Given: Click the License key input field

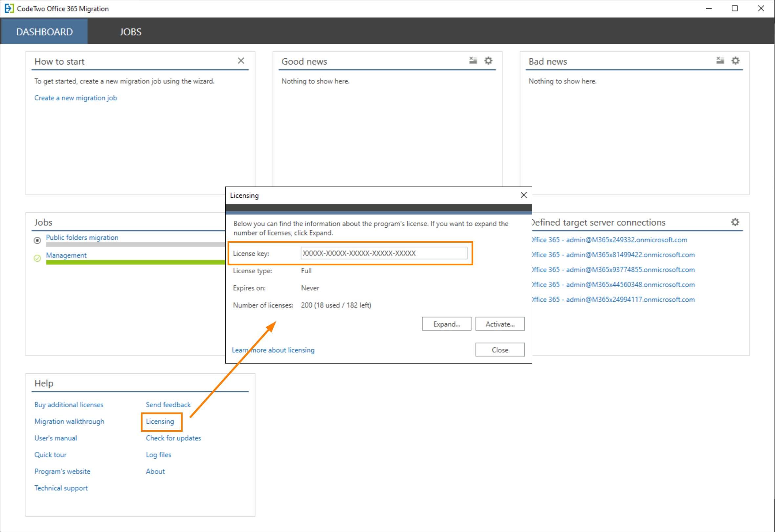Looking at the screenshot, I should (384, 253).
